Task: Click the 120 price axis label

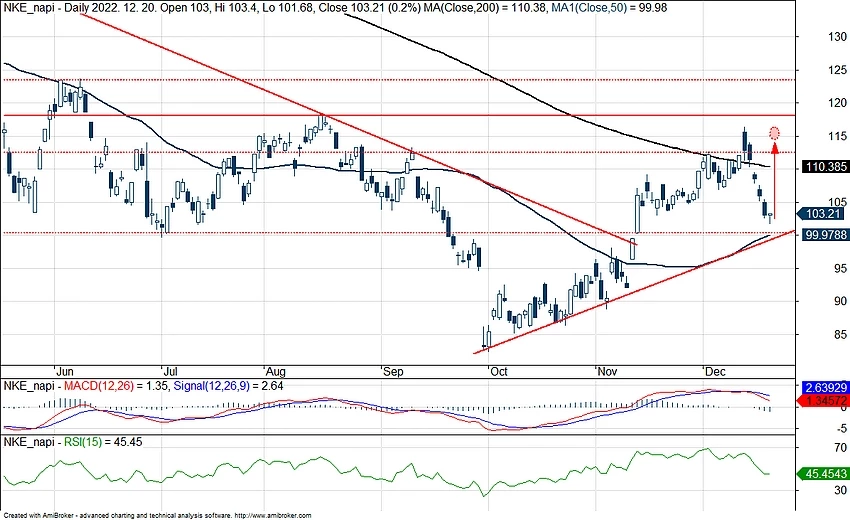Action: (x=838, y=103)
